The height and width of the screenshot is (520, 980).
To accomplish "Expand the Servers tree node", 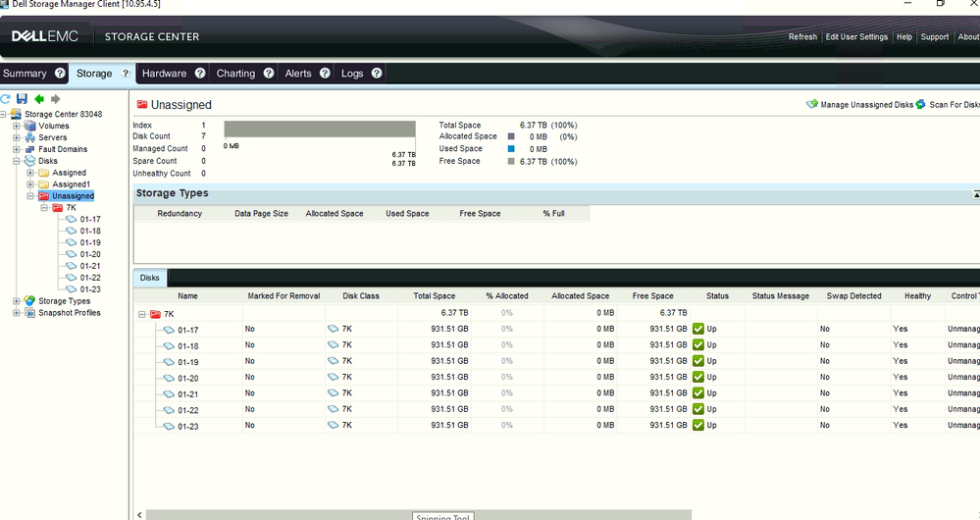I will [17, 137].
